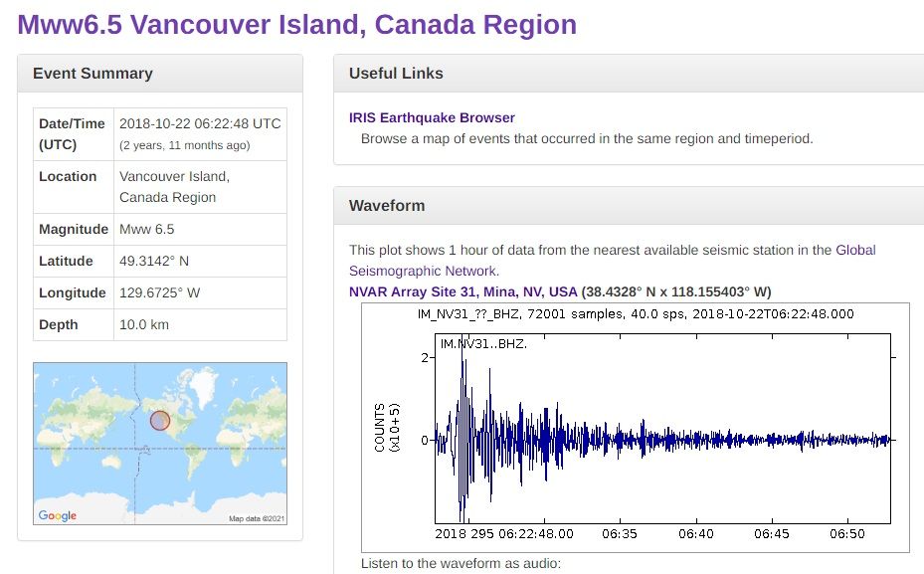Click the 06:50 tick on waveform time axis
Viewport: 924px width, 574px height.
pyautogui.click(x=847, y=534)
